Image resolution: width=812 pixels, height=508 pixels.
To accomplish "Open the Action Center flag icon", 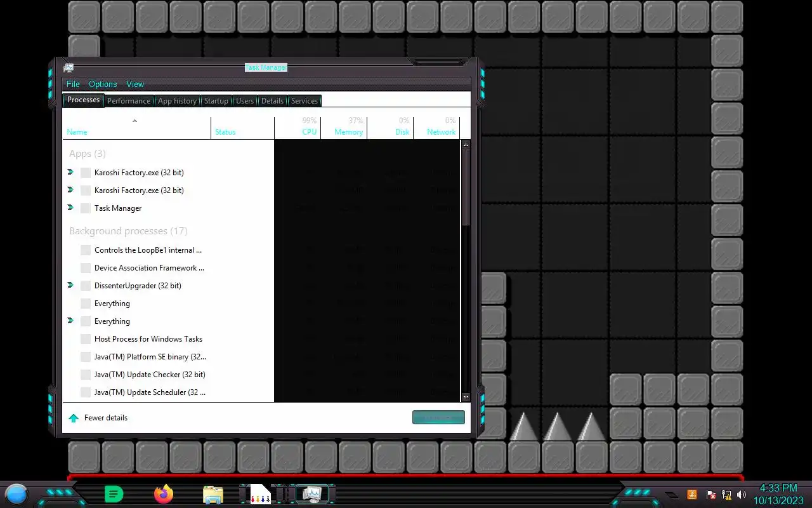I will pyautogui.click(x=711, y=495).
